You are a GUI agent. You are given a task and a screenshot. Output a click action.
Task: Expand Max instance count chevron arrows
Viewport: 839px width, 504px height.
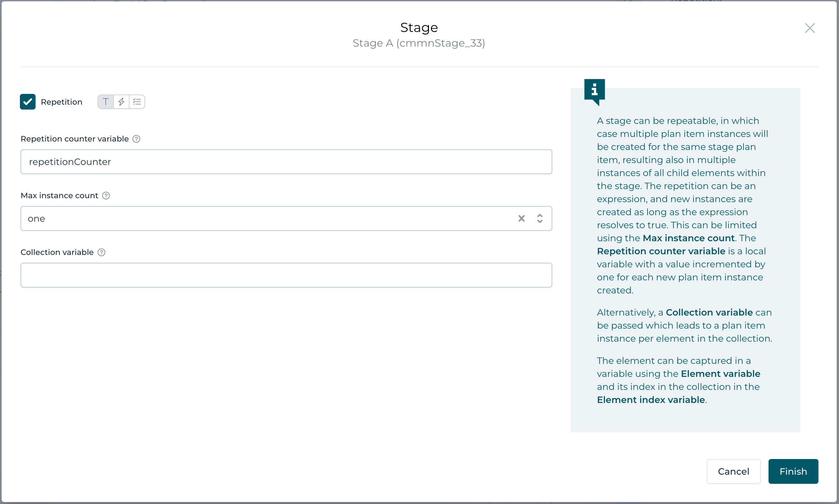540,218
